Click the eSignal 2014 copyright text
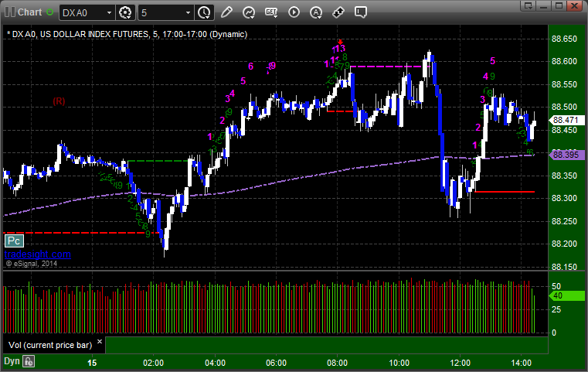 [32, 264]
